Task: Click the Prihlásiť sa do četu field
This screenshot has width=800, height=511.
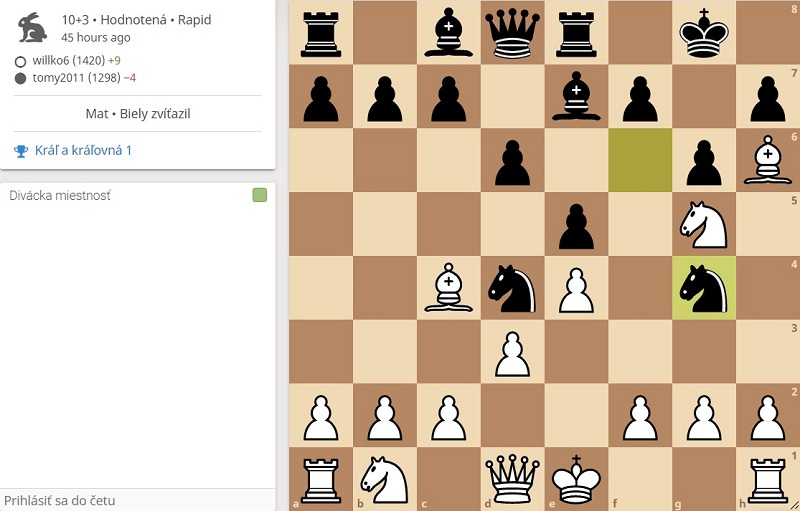Action: [138, 500]
